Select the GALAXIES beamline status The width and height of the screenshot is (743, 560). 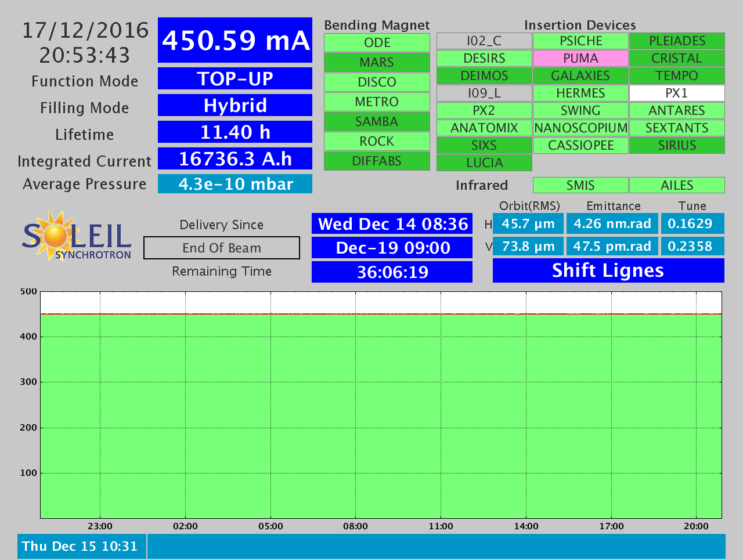(x=580, y=76)
